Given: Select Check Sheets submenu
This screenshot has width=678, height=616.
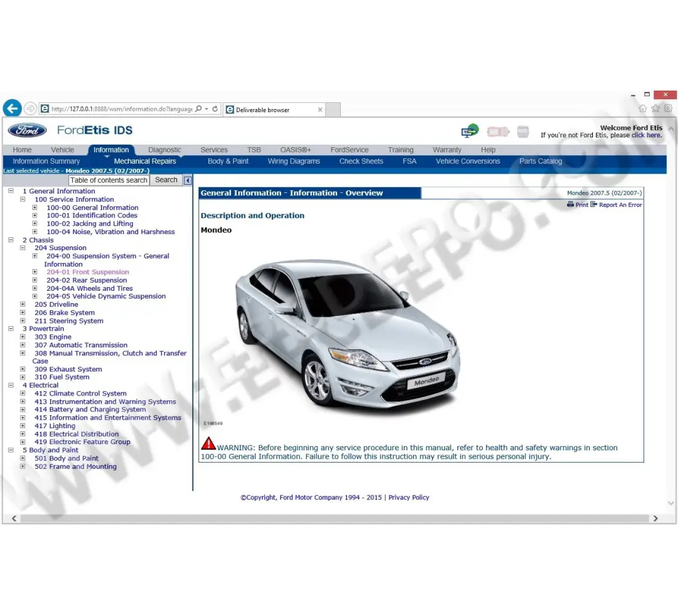Looking at the screenshot, I should [361, 161].
